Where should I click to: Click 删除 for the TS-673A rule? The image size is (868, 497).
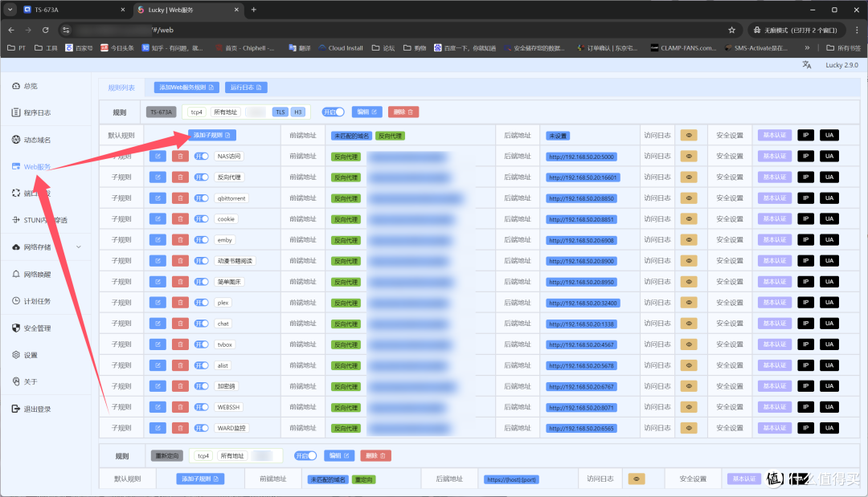point(403,112)
